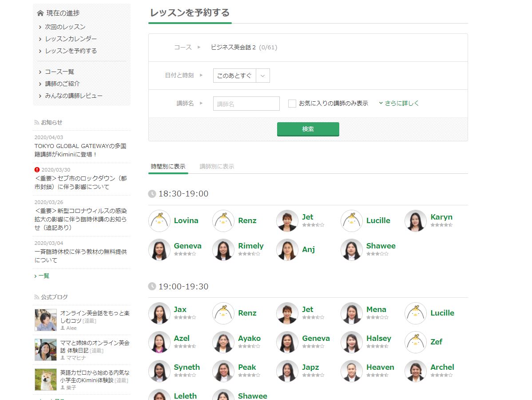Click Karyn's profile photo
Screen dimensions: 532x400
[x=416, y=221]
